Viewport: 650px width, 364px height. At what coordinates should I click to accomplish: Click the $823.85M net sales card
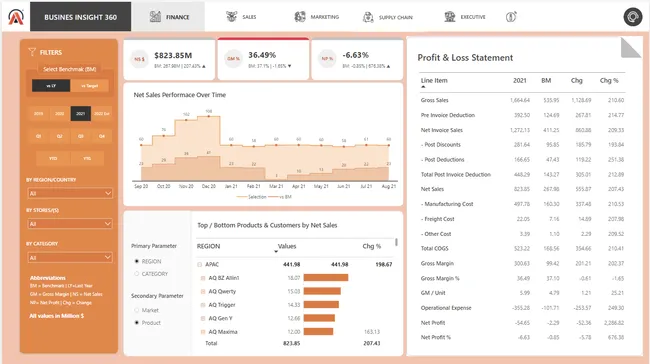coord(169,59)
